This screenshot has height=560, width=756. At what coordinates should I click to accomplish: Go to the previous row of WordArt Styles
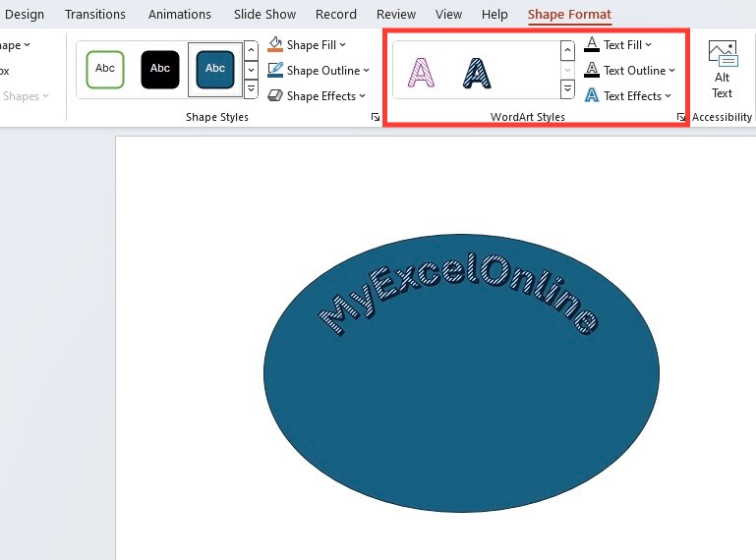[567, 51]
